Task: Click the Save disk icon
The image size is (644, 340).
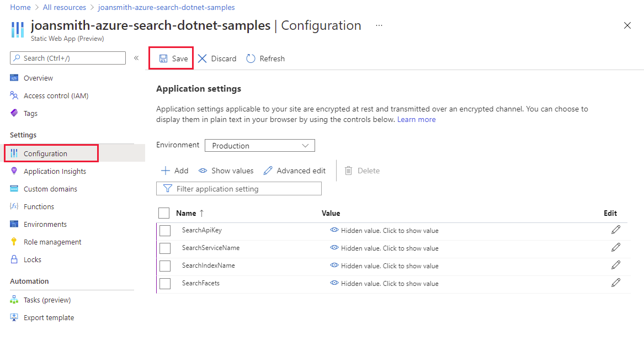Action: pyautogui.click(x=163, y=59)
